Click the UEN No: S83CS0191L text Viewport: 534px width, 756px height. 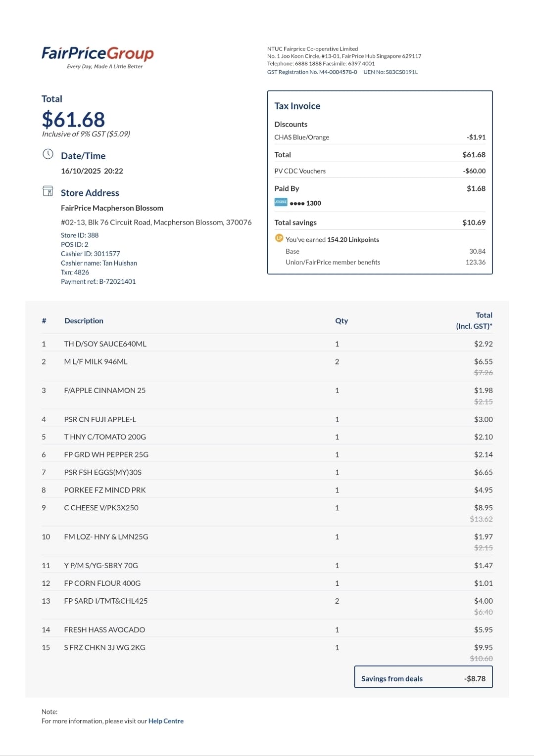point(390,72)
